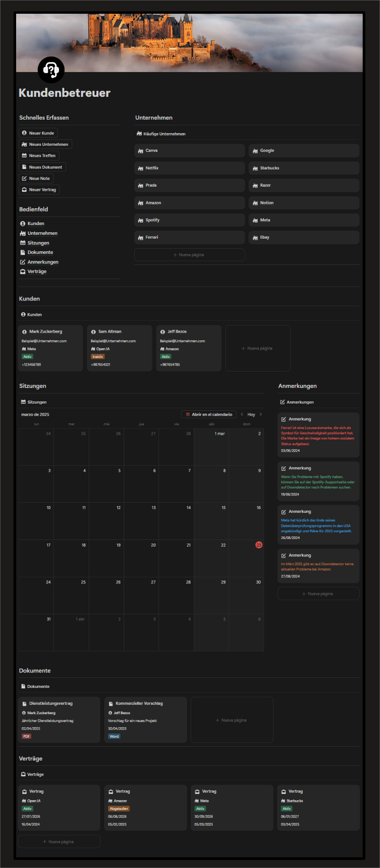Select the Kunden view tab
380x868 pixels.
click(31, 315)
